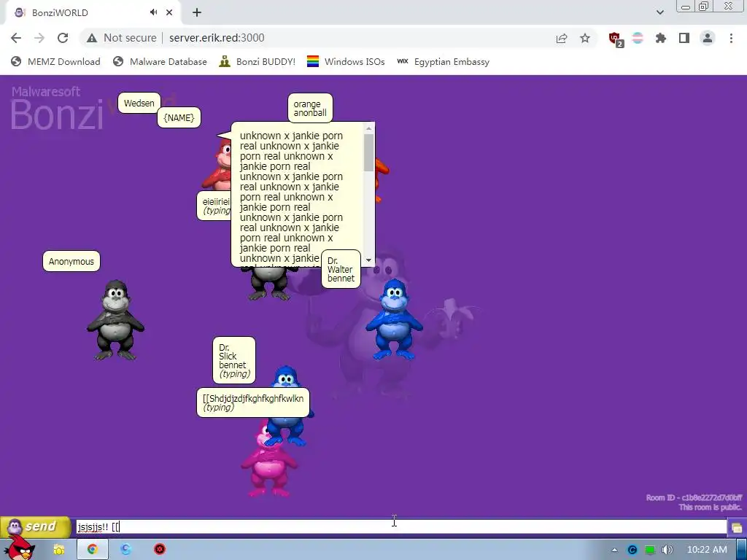Open the uBlock Origin extension icon
The width and height of the screenshot is (747, 560).
[x=615, y=39]
